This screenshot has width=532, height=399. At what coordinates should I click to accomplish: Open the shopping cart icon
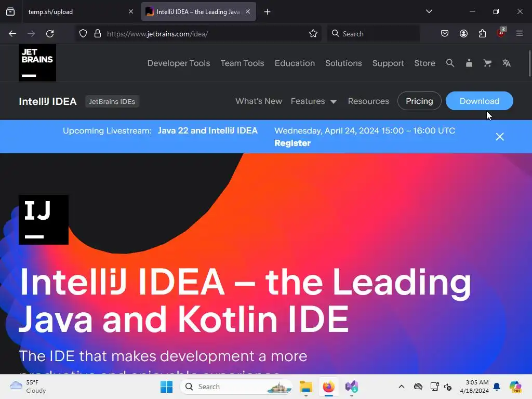487,63
